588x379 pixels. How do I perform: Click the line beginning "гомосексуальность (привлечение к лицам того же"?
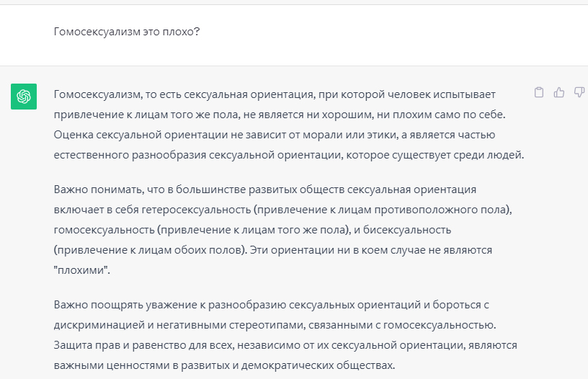252,230
